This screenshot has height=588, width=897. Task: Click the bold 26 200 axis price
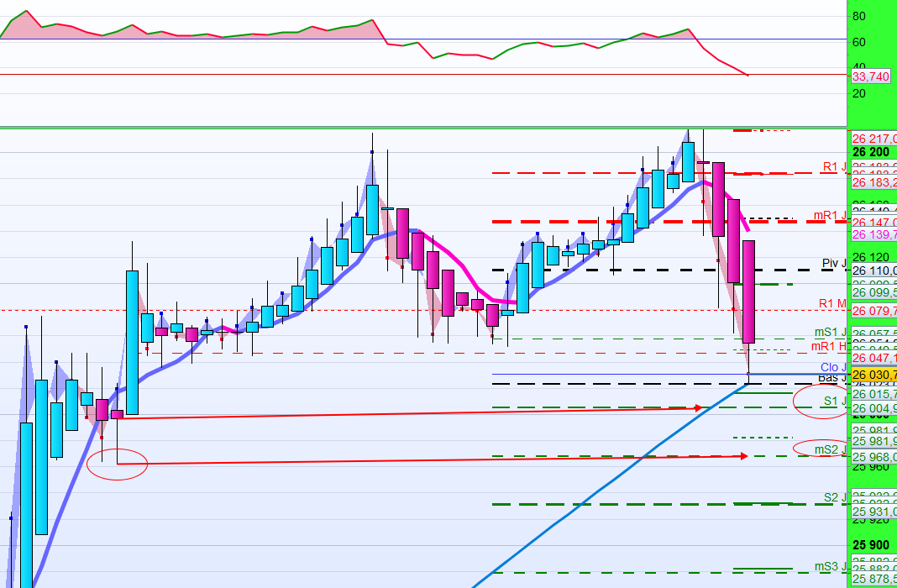click(871, 152)
